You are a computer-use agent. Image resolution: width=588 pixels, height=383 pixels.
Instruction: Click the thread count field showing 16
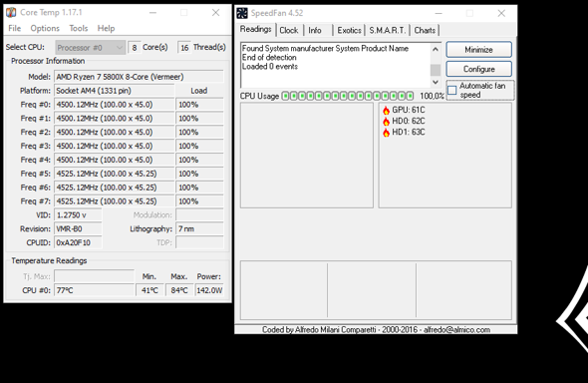[x=184, y=48]
